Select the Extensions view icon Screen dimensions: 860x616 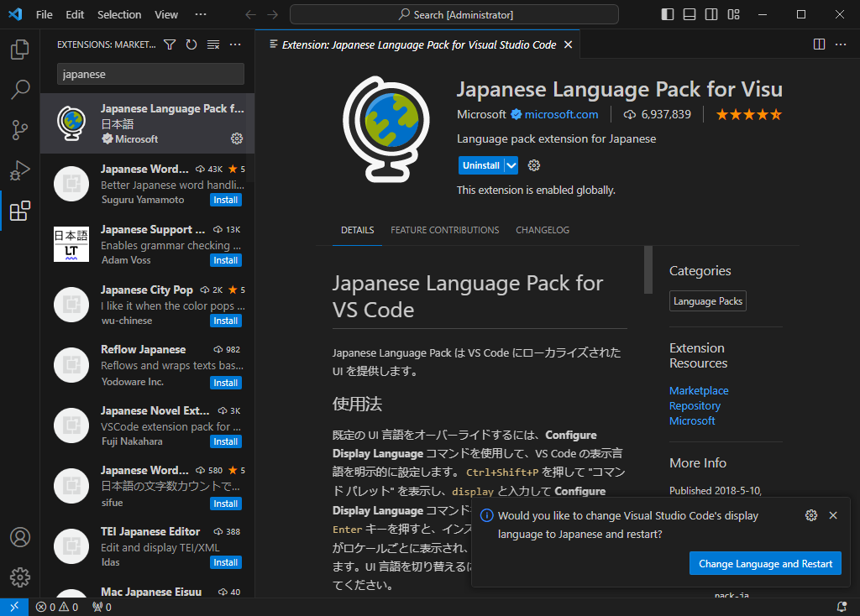pyautogui.click(x=20, y=211)
